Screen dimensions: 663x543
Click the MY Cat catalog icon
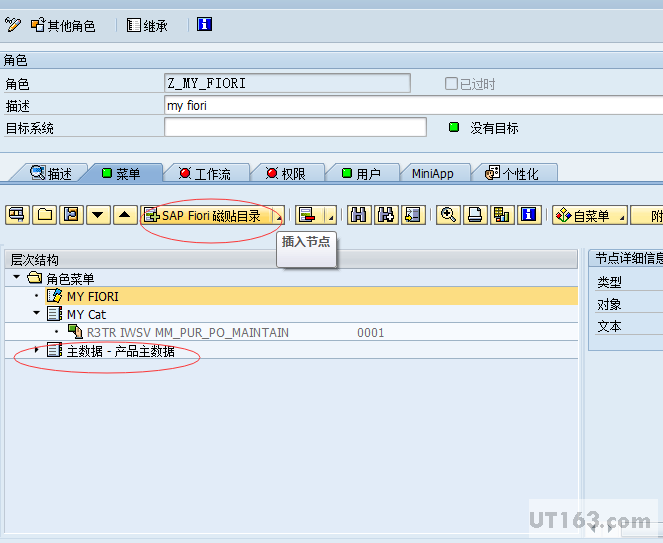point(55,314)
